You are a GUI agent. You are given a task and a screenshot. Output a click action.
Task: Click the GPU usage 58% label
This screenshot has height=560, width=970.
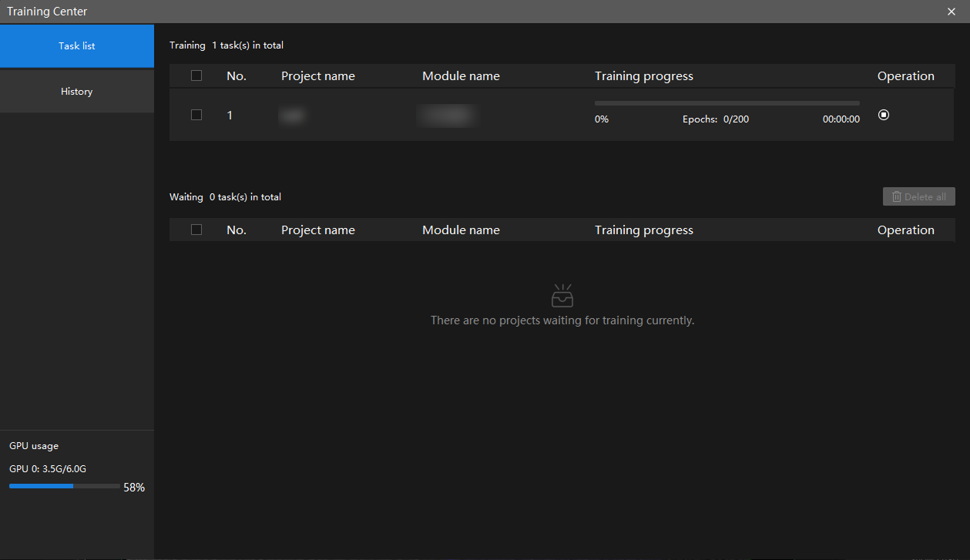[134, 488]
